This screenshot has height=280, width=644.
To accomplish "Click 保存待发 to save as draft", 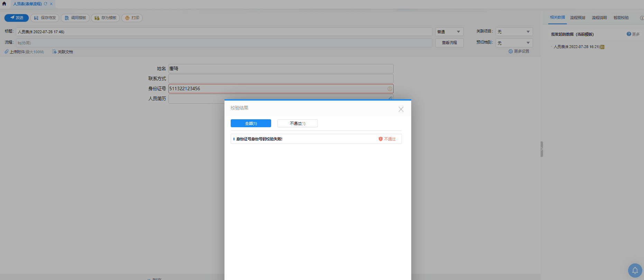I will pyautogui.click(x=45, y=18).
